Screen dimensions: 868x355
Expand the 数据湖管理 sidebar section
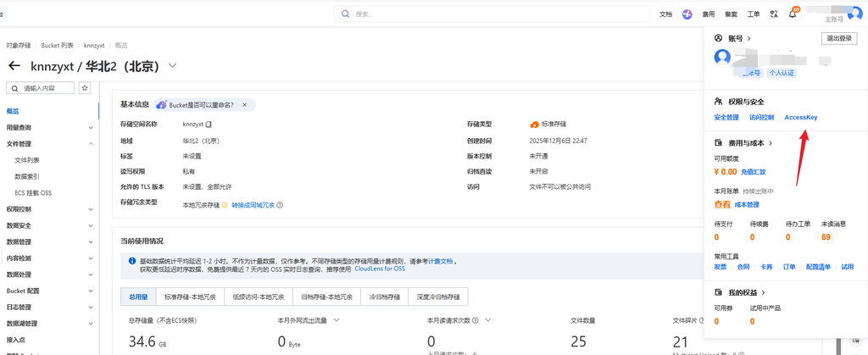(91, 324)
